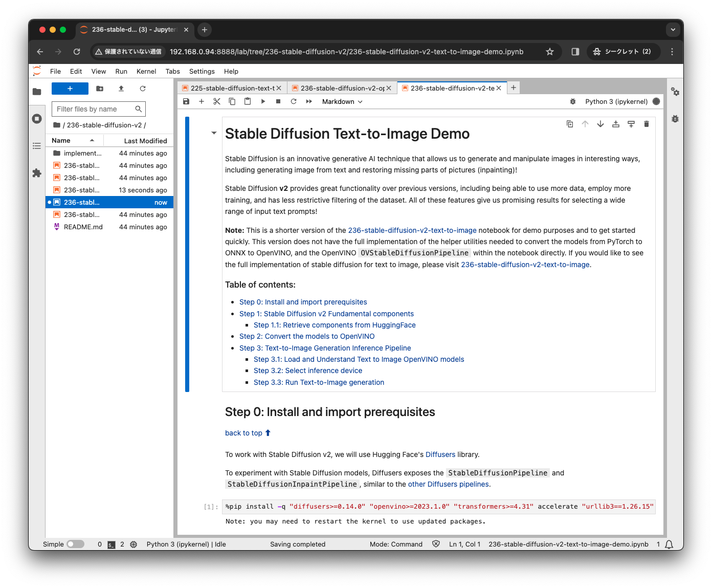Screen dimensions: 712x588
Task: Create a new folder in file browser
Action: [x=100, y=89]
